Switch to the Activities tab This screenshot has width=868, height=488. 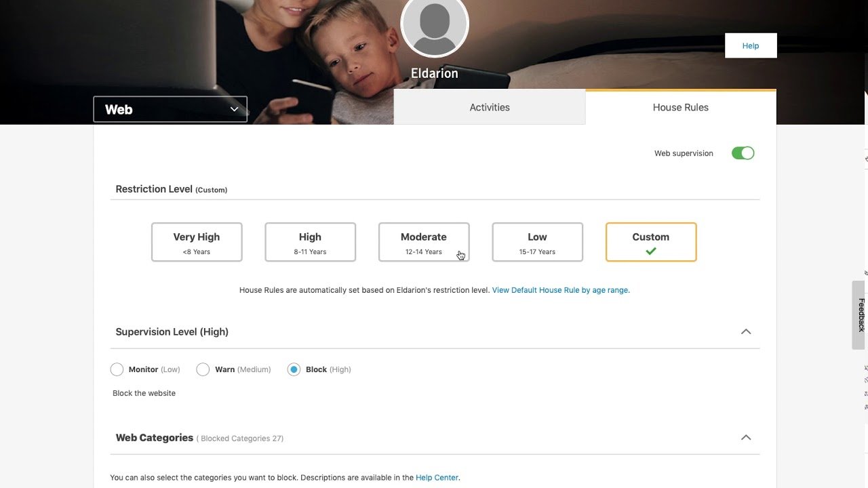click(x=490, y=107)
